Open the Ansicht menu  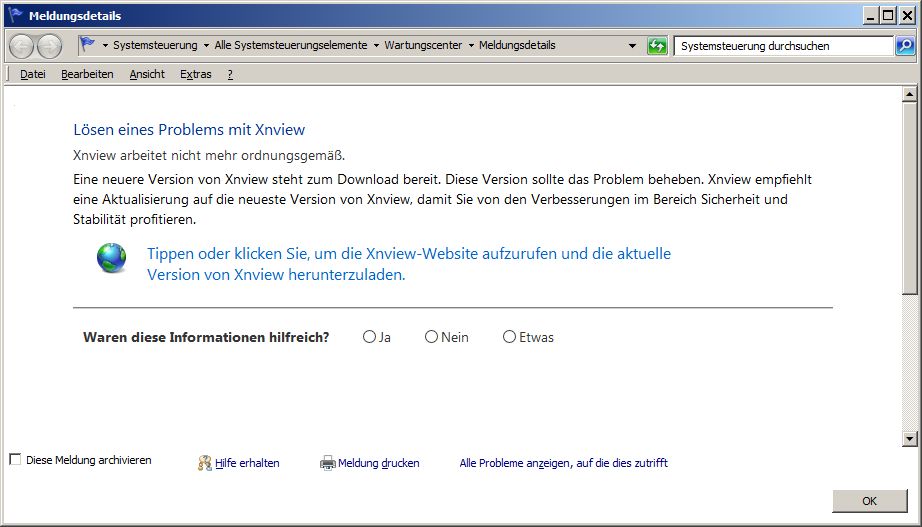coord(147,74)
